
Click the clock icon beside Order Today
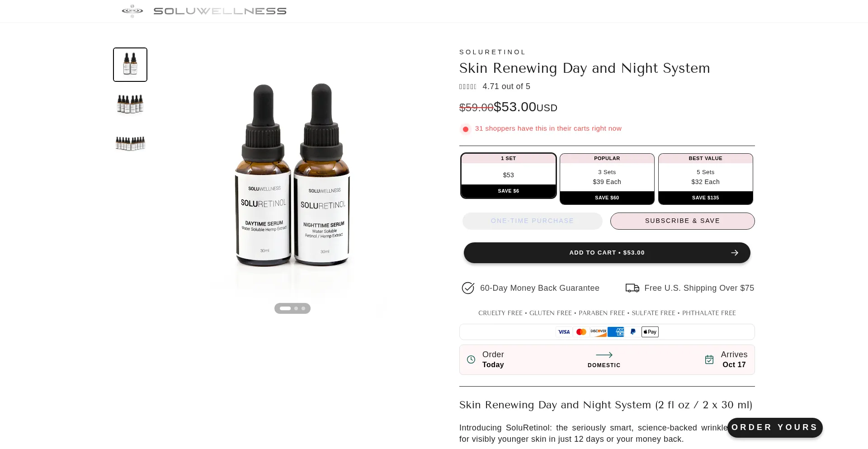point(471,359)
